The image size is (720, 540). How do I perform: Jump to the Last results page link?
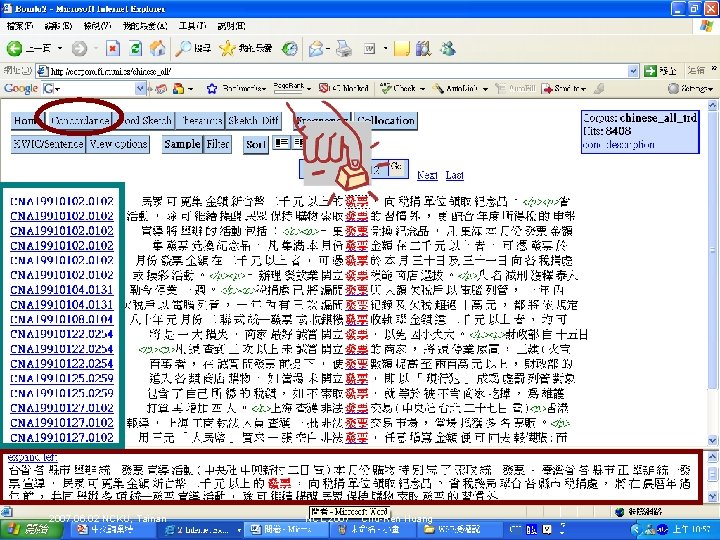(x=454, y=175)
